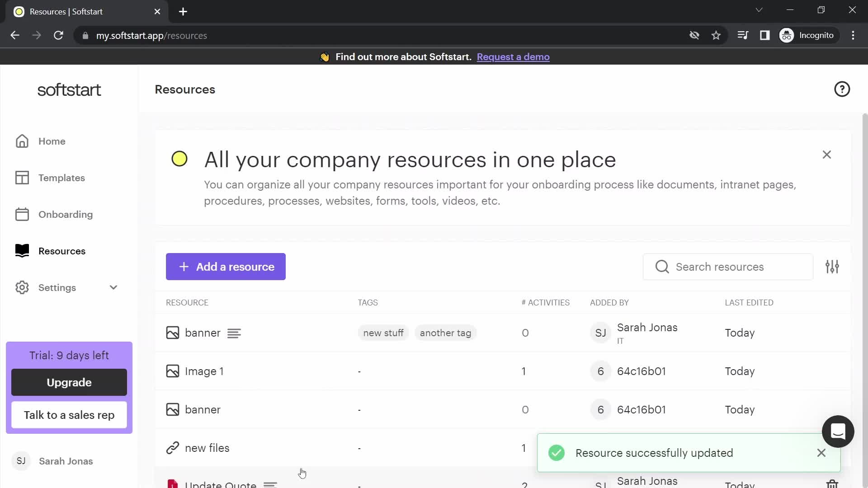868x488 pixels.
Task: Click Talk to a sales rep
Action: point(69,415)
